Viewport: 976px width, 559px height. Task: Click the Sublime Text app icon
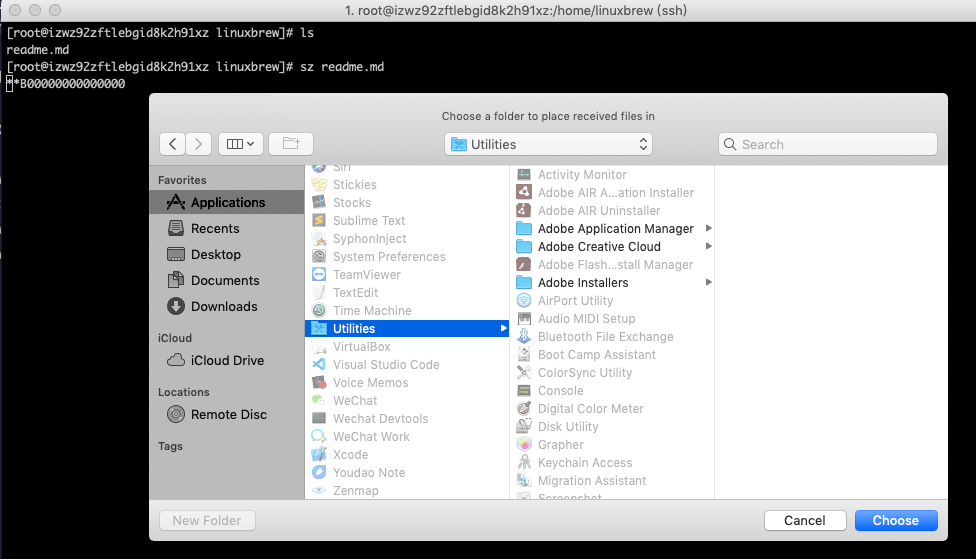click(319, 220)
